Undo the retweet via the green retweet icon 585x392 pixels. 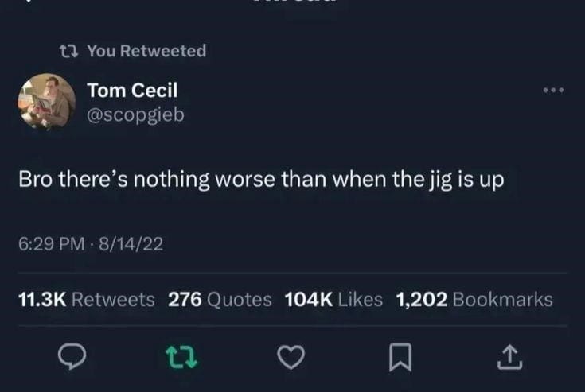click(181, 357)
